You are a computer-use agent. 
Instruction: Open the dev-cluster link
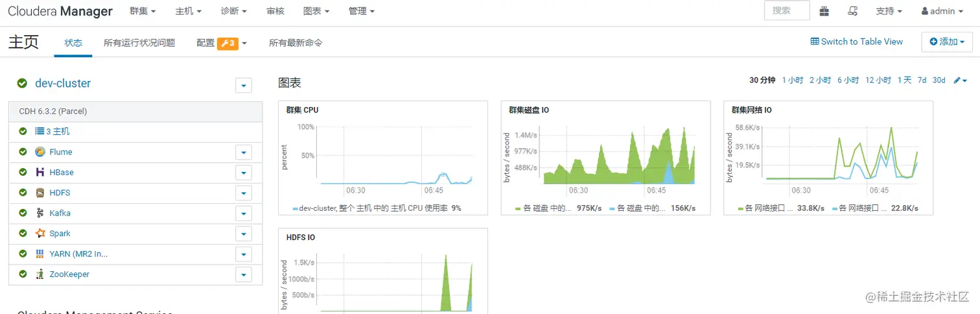[x=63, y=83]
